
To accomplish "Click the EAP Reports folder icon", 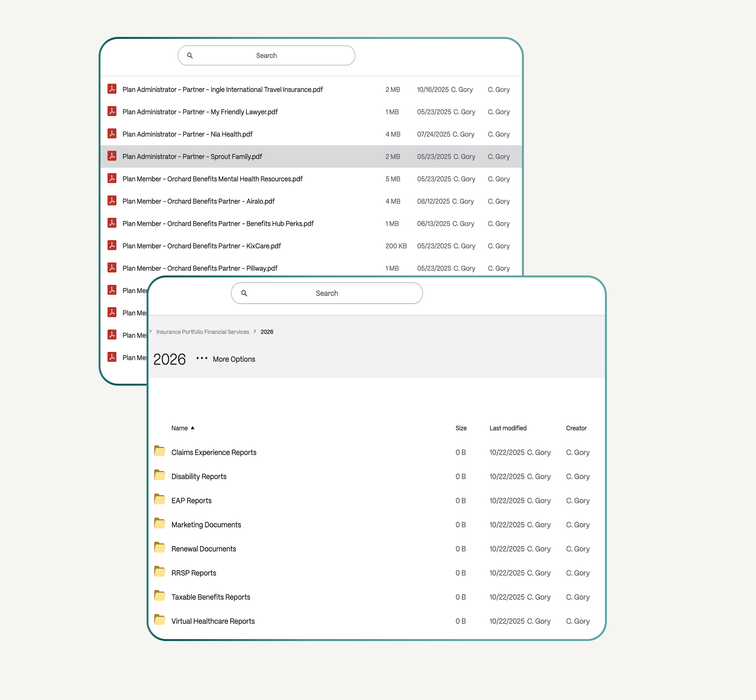I will pos(159,500).
